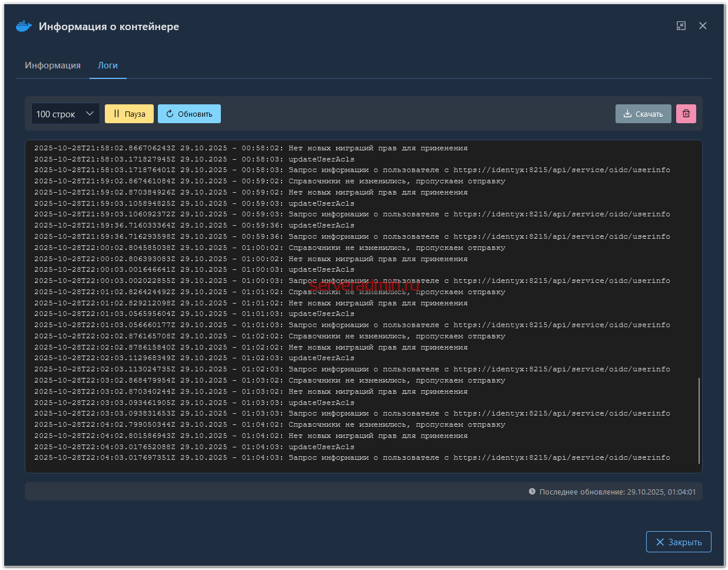Refresh logs using Обновить button
Screen dimensions: 728x570
pos(189,114)
